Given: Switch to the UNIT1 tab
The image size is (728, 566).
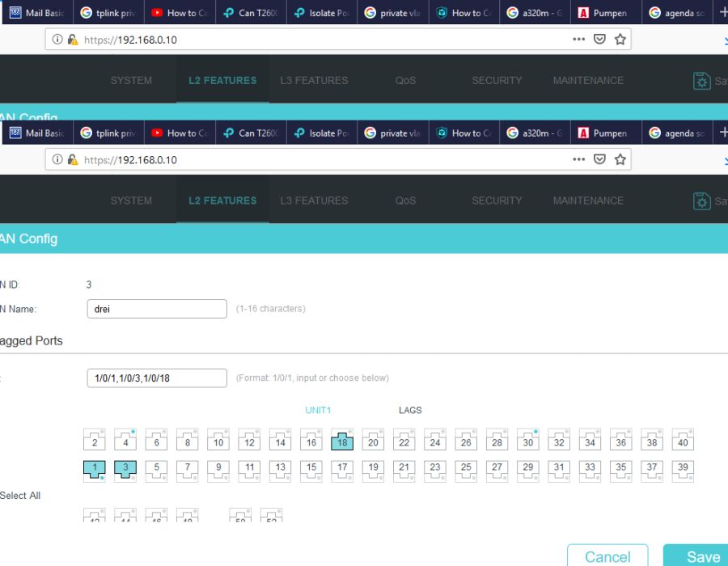Looking at the screenshot, I should click(318, 410).
